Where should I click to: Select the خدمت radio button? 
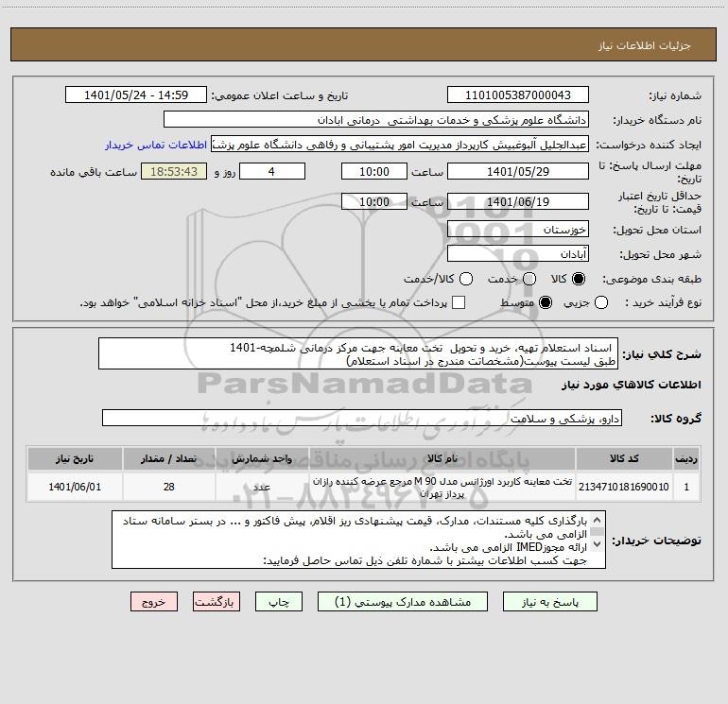click(529, 279)
